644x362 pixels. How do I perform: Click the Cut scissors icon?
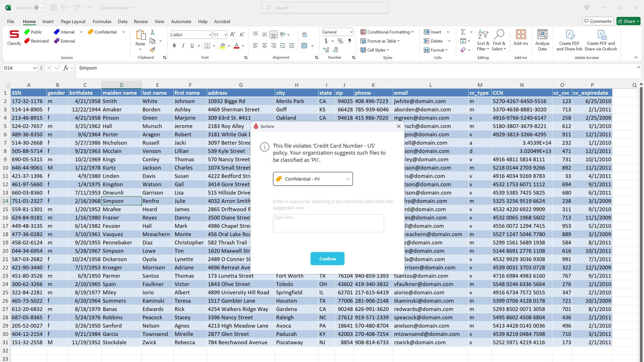click(152, 32)
